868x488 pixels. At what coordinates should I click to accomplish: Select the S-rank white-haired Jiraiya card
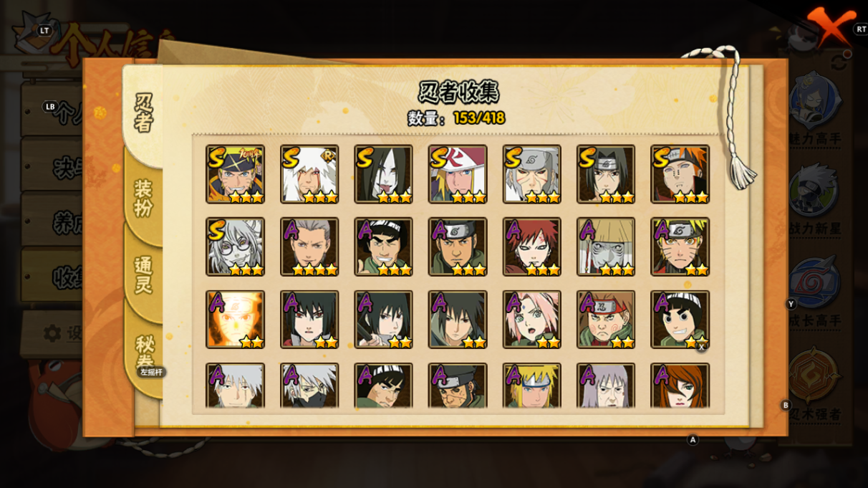click(x=309, y=174)
